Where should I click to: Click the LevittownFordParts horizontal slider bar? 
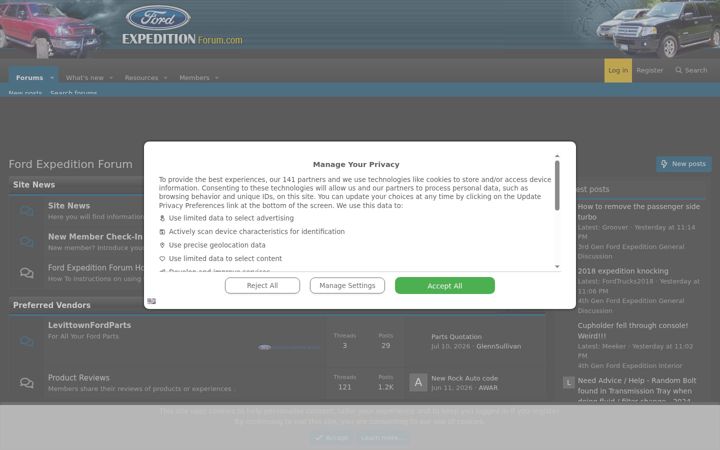[x=289, y=347]
